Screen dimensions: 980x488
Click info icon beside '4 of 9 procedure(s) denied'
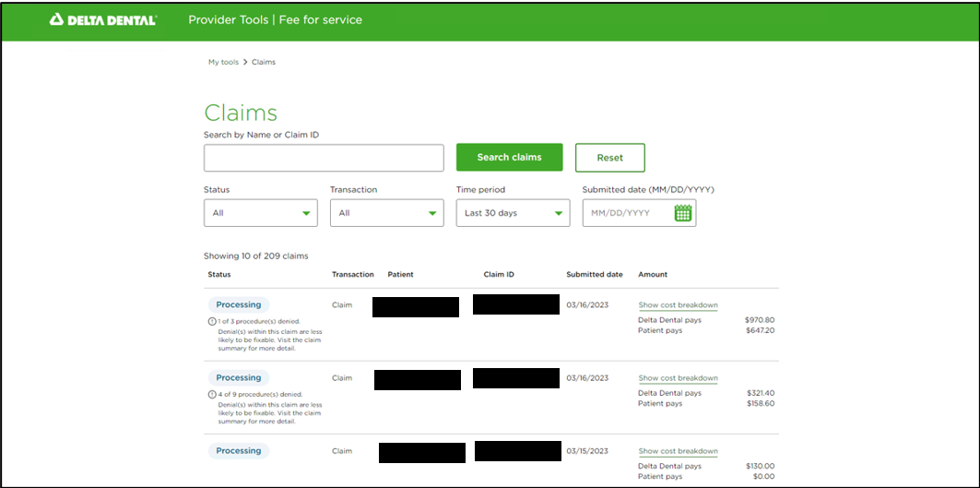(x=212, y=394)
